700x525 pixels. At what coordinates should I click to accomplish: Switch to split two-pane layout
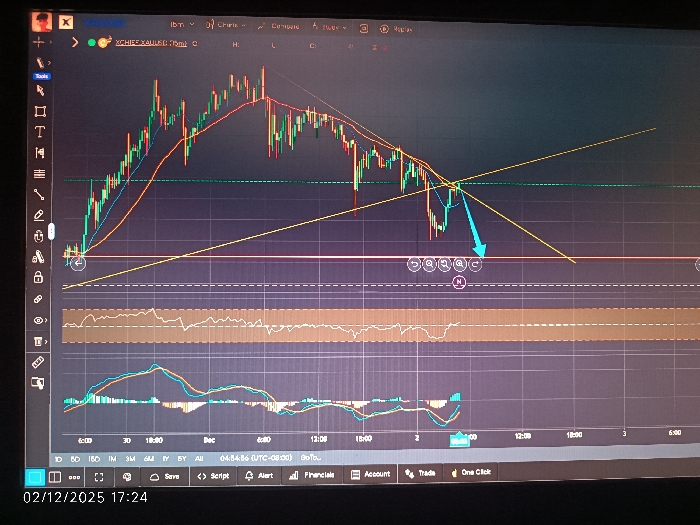55,477
